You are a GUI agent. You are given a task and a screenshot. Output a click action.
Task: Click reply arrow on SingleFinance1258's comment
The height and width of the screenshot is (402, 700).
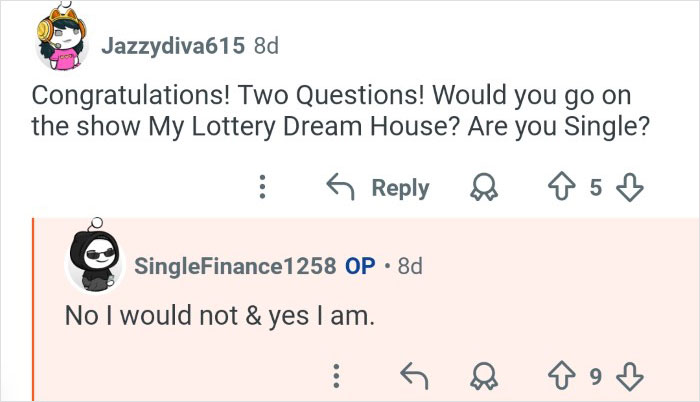(x=412, y=376)
